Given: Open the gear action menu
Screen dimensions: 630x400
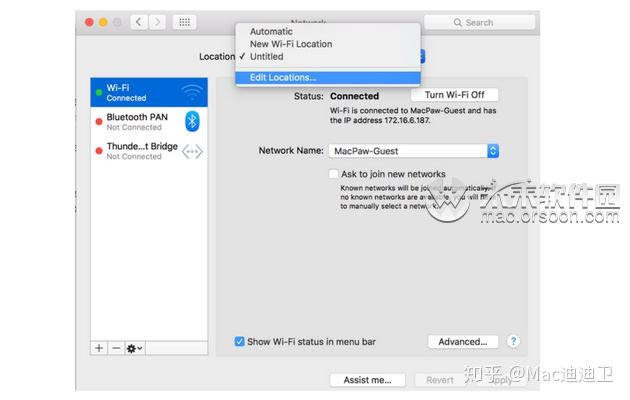Looking at the screenshot, I should (x=135, y=348).
